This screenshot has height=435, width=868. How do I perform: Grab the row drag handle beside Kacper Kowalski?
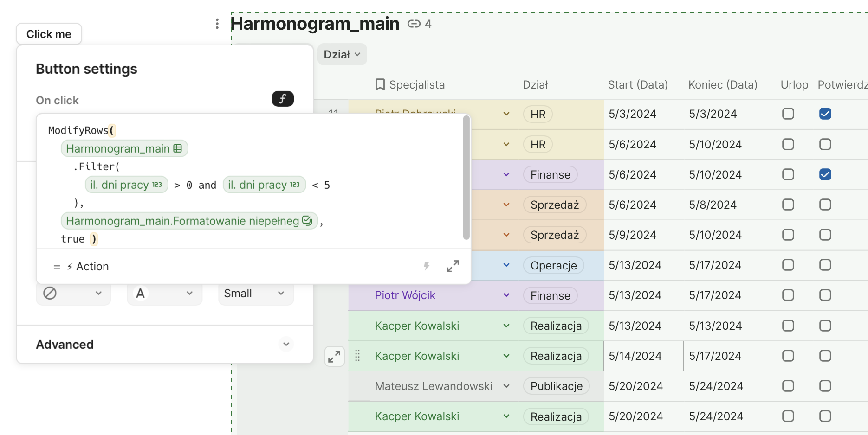tap(357, 356)
